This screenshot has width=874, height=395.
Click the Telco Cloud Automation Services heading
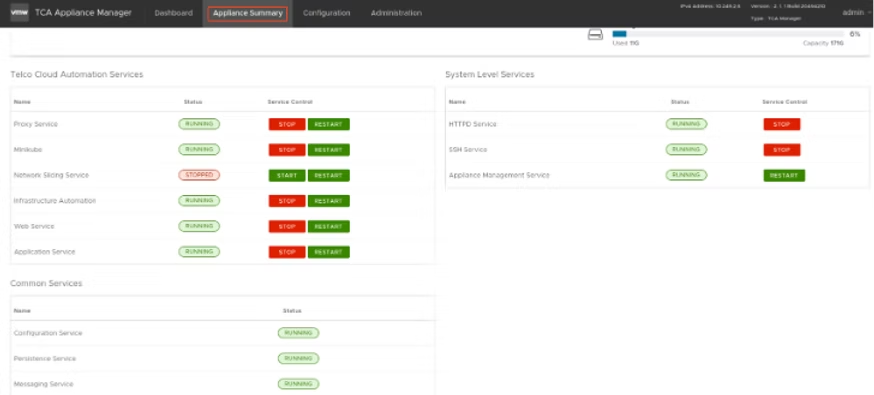pos(77,74)
